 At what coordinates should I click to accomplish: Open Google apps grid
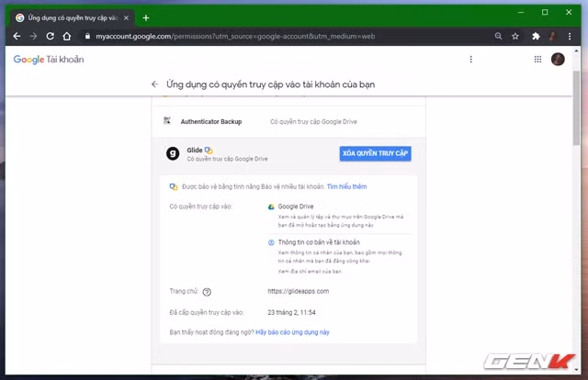click(x=537, y=60)
